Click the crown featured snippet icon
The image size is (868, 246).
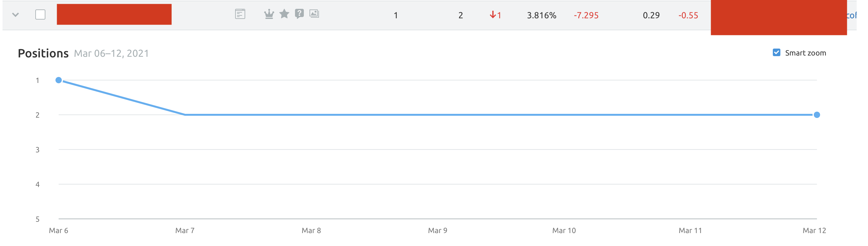[x=269, y=14]
